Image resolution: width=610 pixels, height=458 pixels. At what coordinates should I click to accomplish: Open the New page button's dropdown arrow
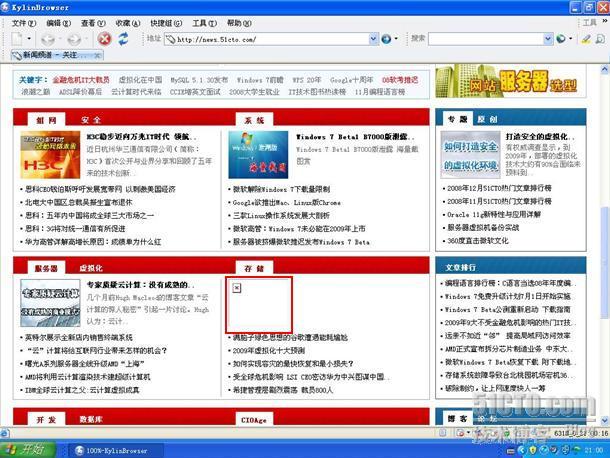click(x=29, y=39)
